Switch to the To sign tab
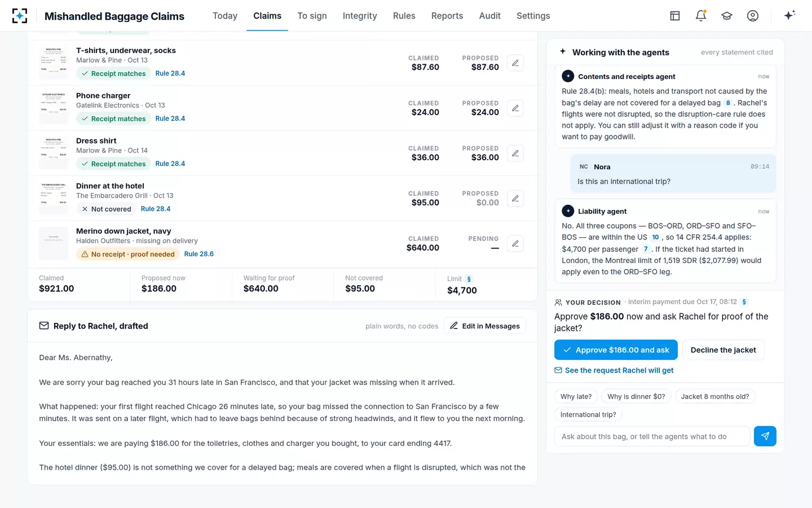 pyautogui.click(x=312, y=16)
